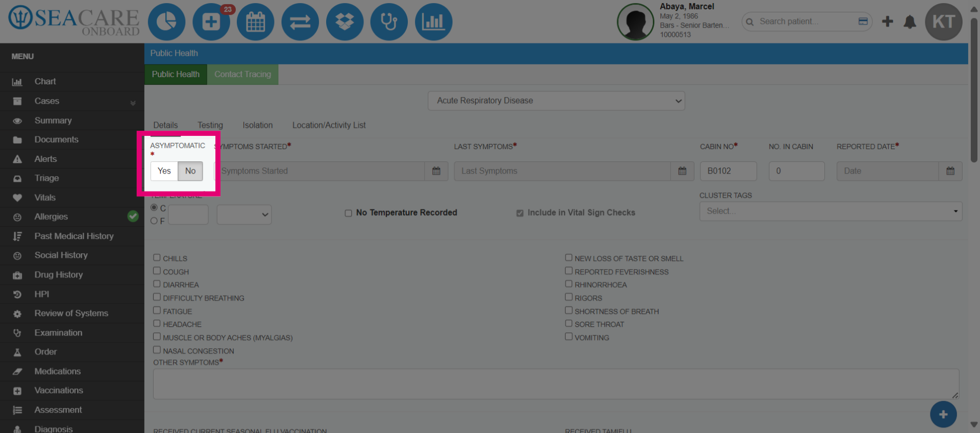Screen dimensions: 980x433
Task: Open Last Symptoms calendar picker icon
Action: tap(682, 171)
